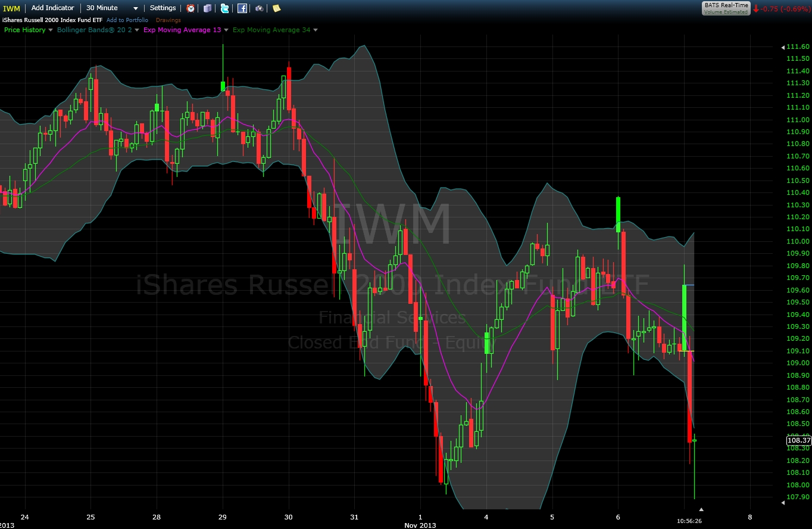812x529 pixels.
Task: Click the Add to Portfolio link
Action: pos(127,20)
